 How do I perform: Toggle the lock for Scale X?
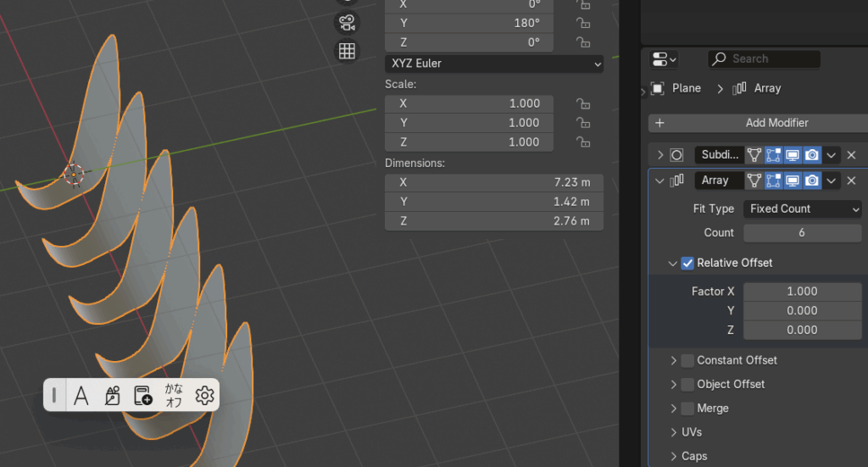tap(583, 103)
